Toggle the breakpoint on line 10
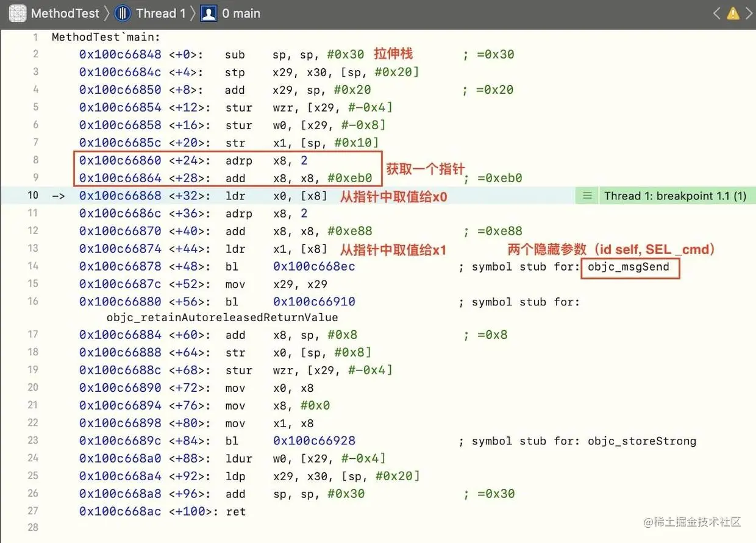The image size is (756, 543). coord(34,196)
